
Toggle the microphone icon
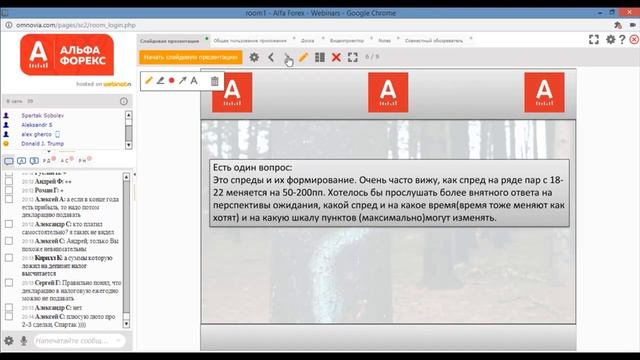24,340
